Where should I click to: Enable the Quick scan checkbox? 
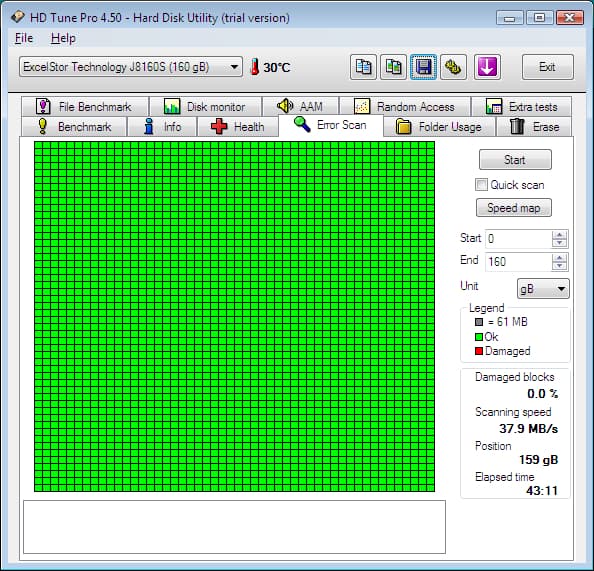tap(481, 185)
